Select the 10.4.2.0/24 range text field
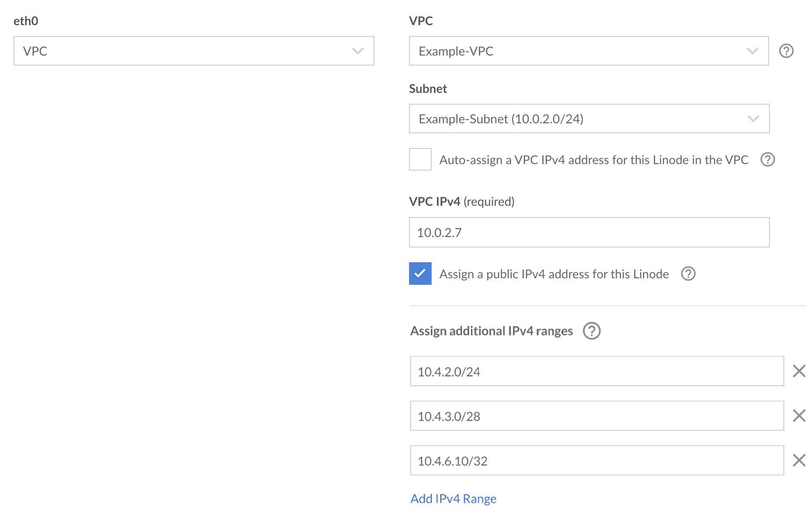This screenshot has width=812, height=521. 596,371
